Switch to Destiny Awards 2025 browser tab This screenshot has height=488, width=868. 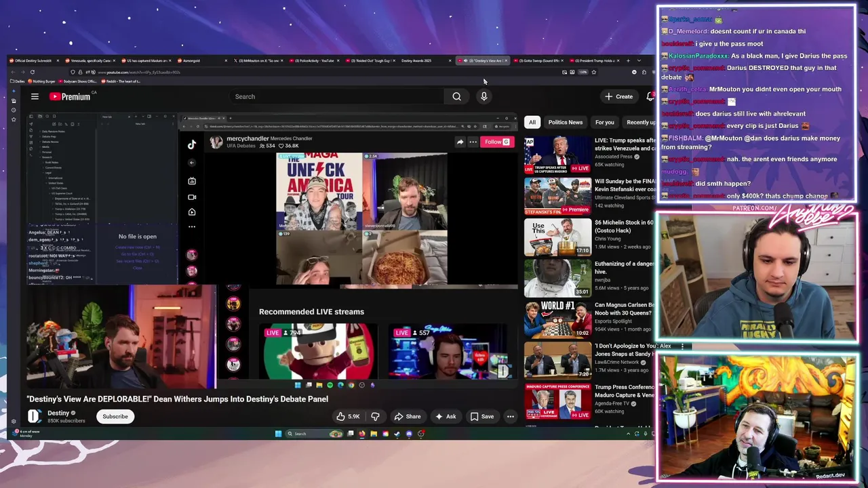click(x=426, y=60)
